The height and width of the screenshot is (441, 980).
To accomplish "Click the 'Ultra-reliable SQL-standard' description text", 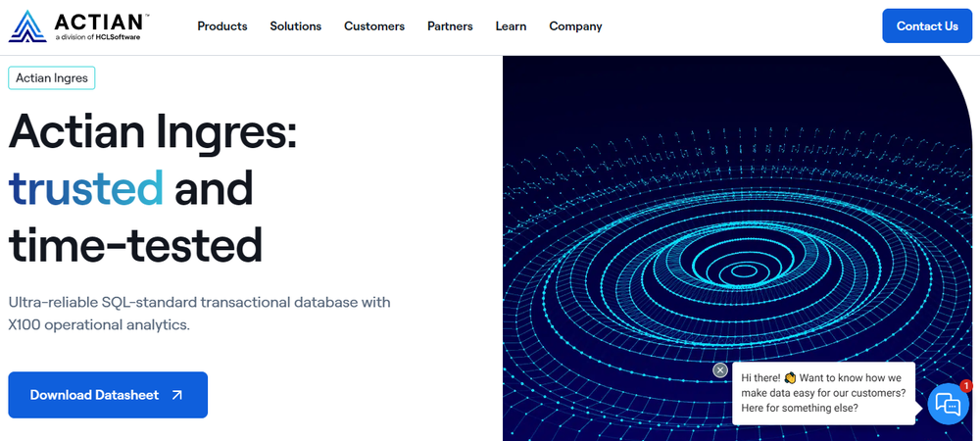I will pyautogui.click(x=199, y=314).
